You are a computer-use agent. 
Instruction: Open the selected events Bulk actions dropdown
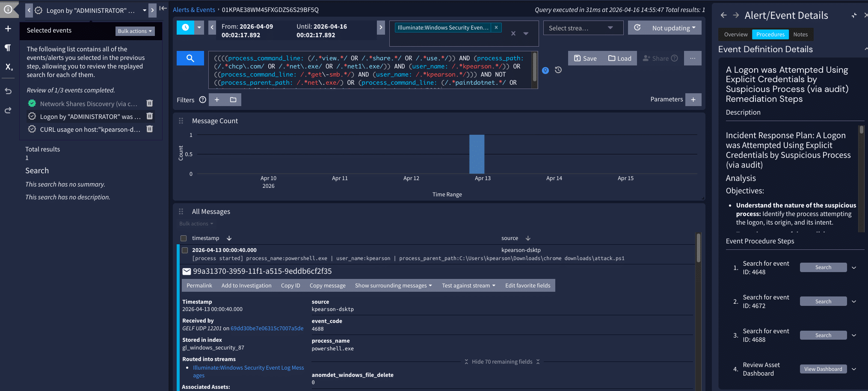click(x=135, y=31)
